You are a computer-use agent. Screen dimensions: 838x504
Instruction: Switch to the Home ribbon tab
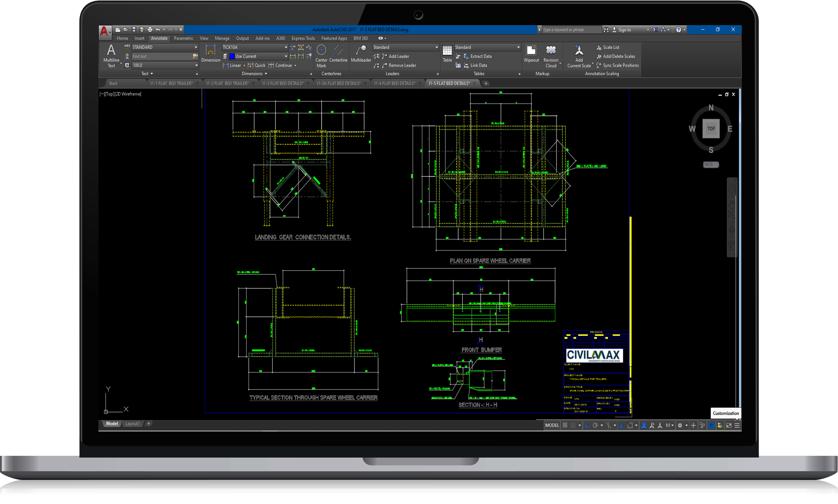(122, 38)
